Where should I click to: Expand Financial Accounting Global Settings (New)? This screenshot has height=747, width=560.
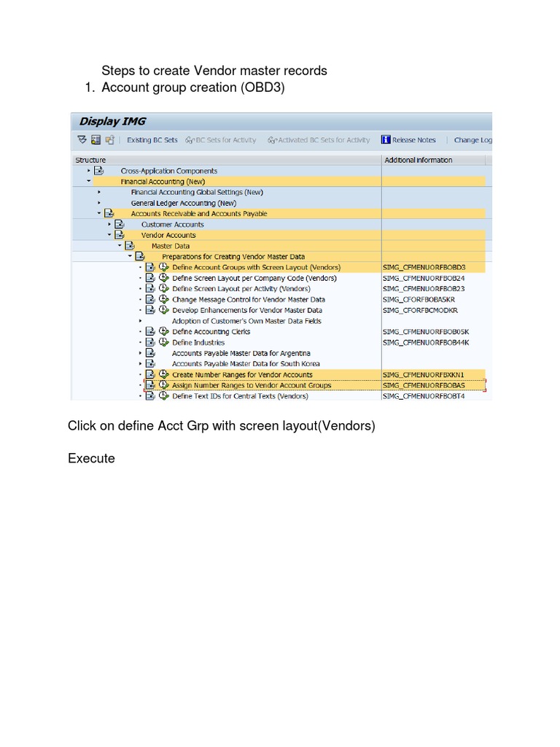pyautogui.click(x=99, y=192)
